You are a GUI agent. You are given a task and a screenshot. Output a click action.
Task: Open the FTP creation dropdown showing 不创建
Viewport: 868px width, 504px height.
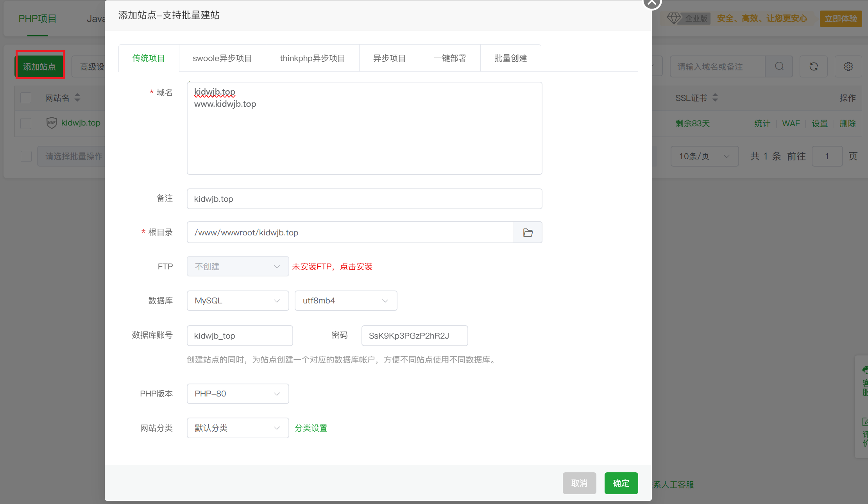(238, 266)
